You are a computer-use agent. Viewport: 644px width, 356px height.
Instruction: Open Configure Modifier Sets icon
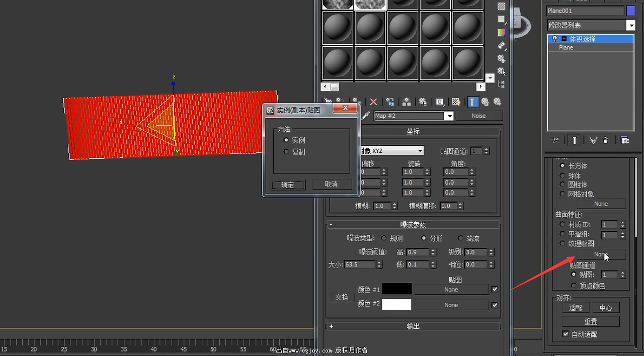coord(624,140)
